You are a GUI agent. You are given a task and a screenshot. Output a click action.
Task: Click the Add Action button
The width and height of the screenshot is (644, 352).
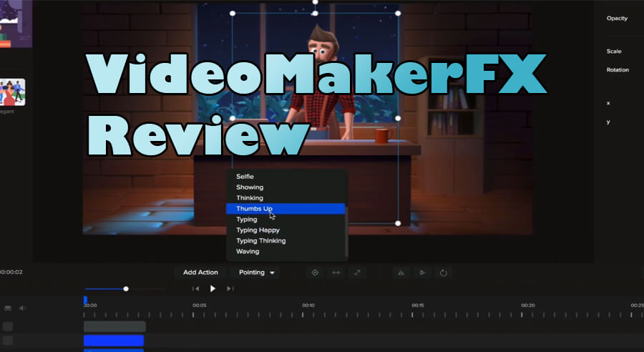click(x=200, y=273)
